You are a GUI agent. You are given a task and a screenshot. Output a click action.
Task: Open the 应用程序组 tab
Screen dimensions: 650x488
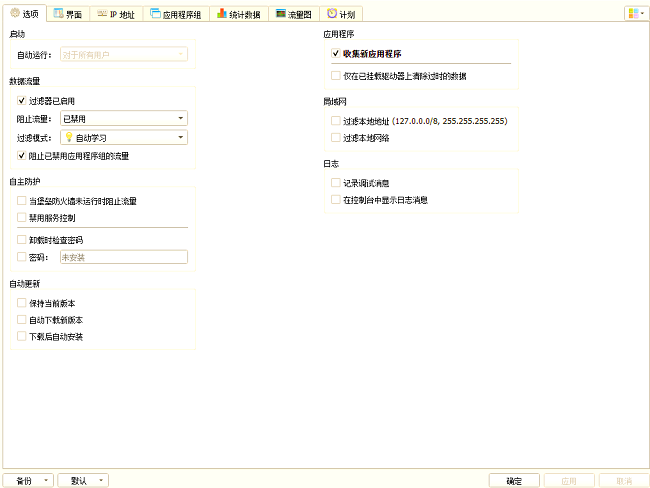point(176,14)
